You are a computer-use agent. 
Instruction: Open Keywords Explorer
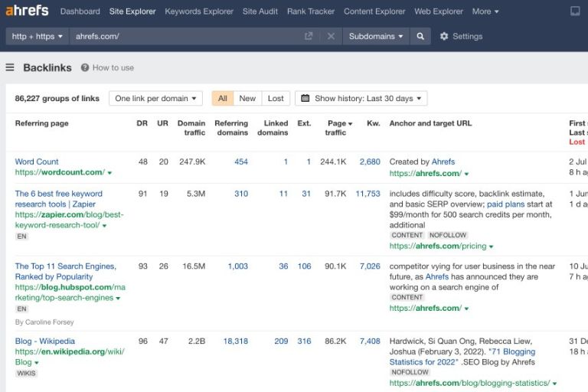tap(199, 11)
